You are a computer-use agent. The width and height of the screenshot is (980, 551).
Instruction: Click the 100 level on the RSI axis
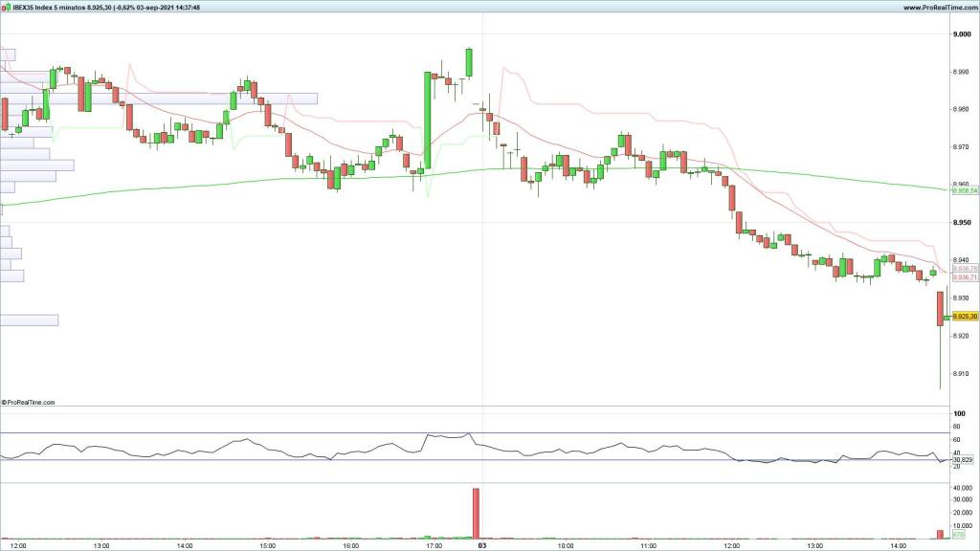coord(957,413)
